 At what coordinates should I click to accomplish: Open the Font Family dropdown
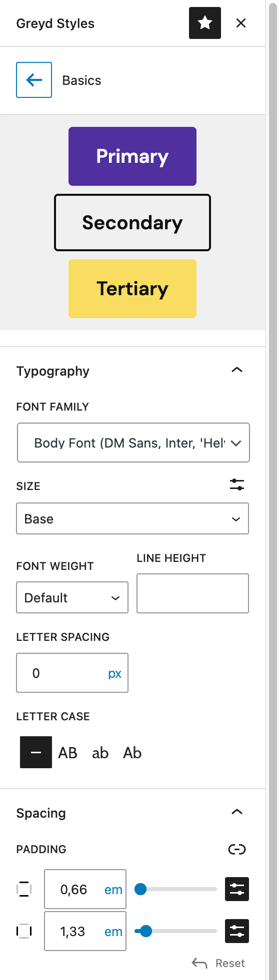pyautogui.click(x=133, y=443)
